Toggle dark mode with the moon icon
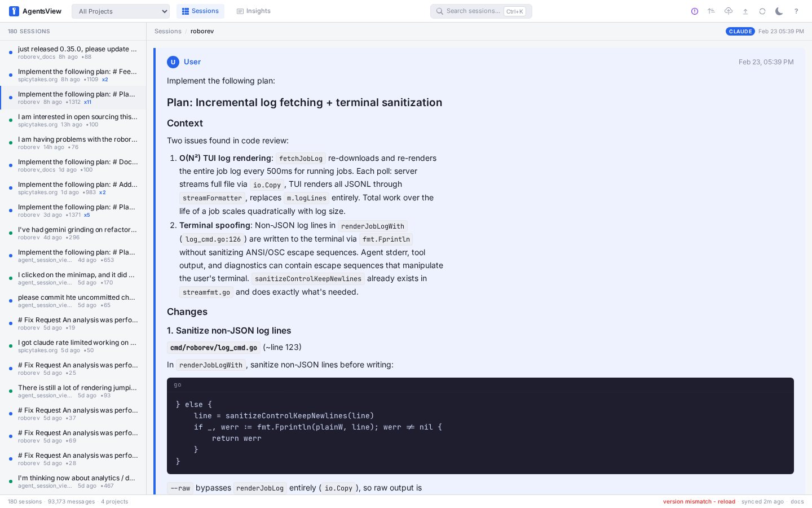 tap(779, 11)
